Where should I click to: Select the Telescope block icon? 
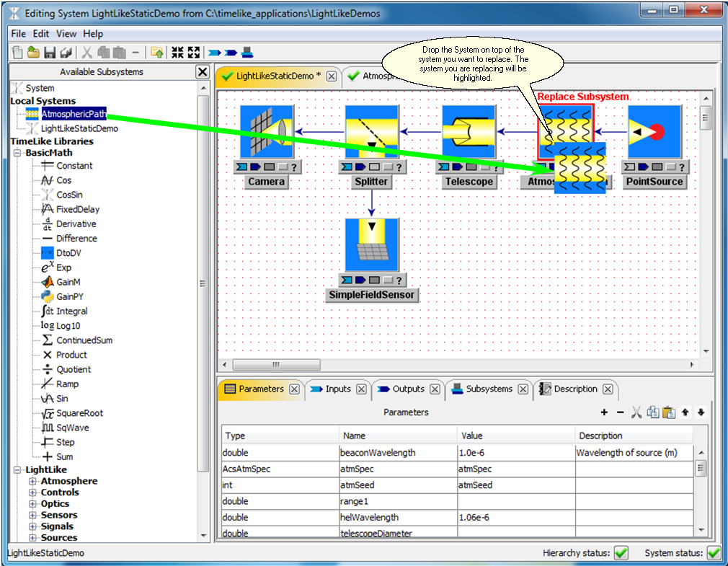click(469, 132)
